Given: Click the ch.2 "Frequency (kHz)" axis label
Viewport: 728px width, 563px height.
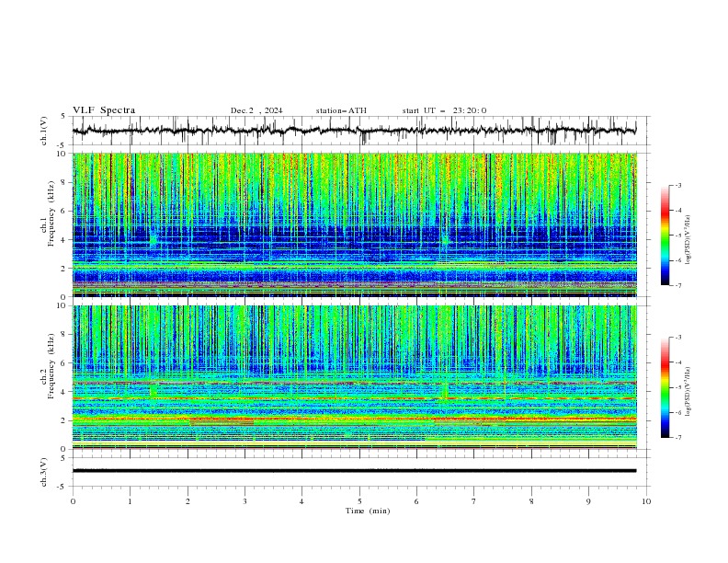Looking at the screenshot, I should (51, 365).
